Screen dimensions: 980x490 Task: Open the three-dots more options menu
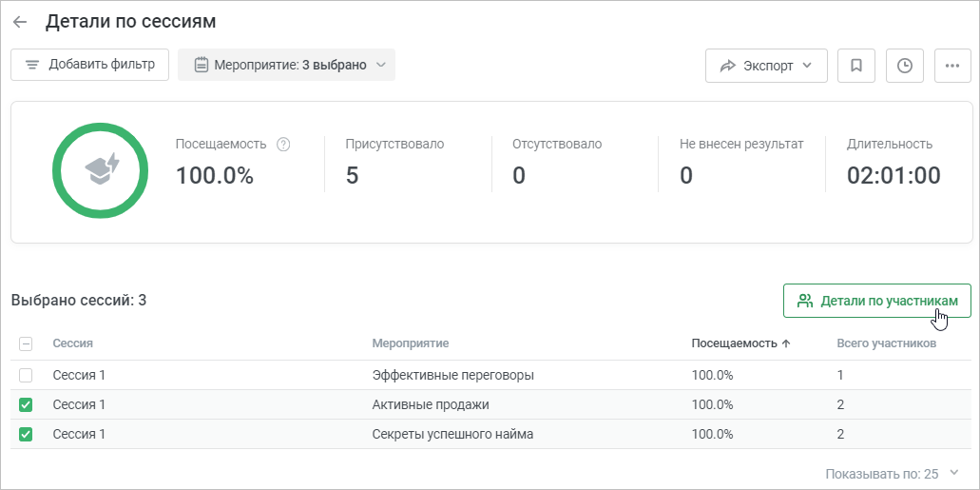[952, 66]
